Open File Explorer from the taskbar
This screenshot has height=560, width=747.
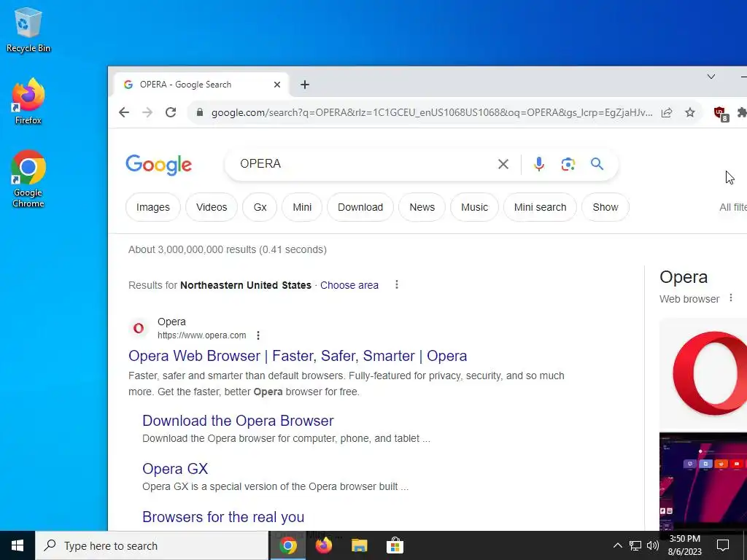(359, 545)
